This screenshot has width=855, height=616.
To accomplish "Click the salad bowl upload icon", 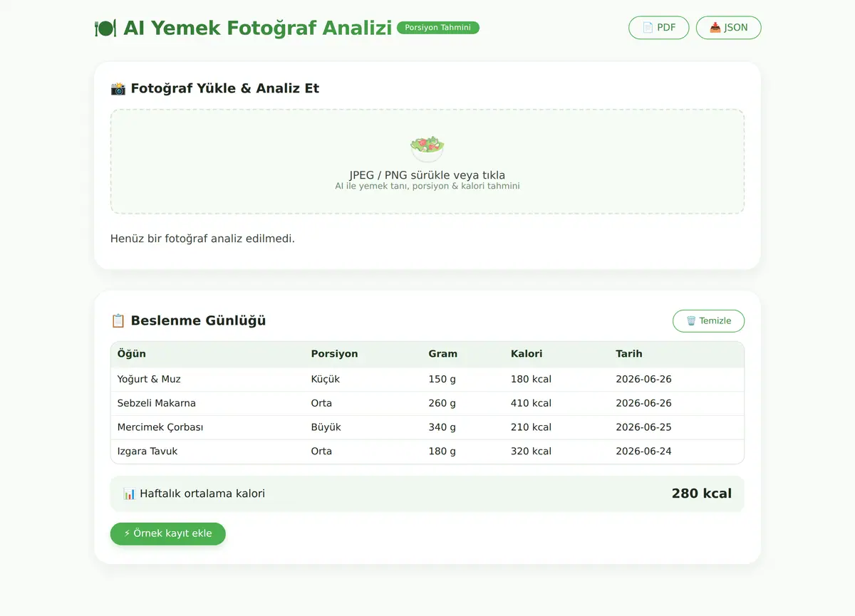I will [x=427, y=147].
